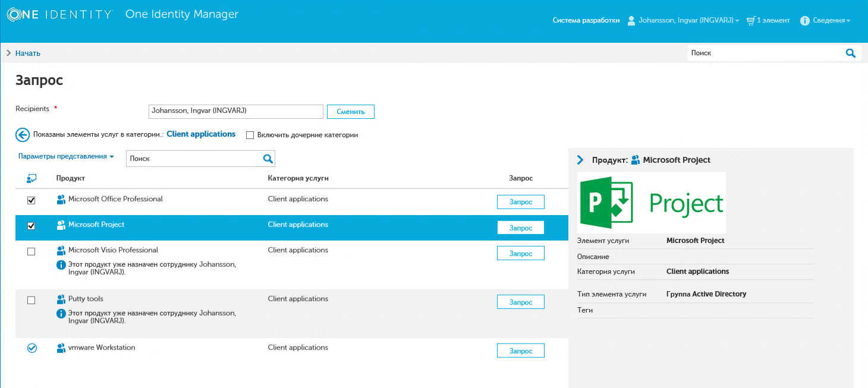Screen dimensions: 868x388
Task: Enable Включить дочерние категории checkbox
Action: [250, 135]
